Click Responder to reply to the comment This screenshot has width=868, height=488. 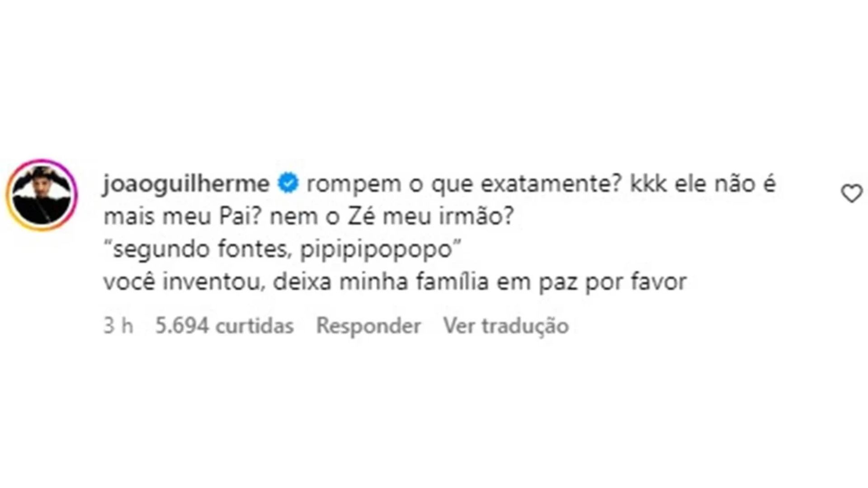click(x=368, y=326)
